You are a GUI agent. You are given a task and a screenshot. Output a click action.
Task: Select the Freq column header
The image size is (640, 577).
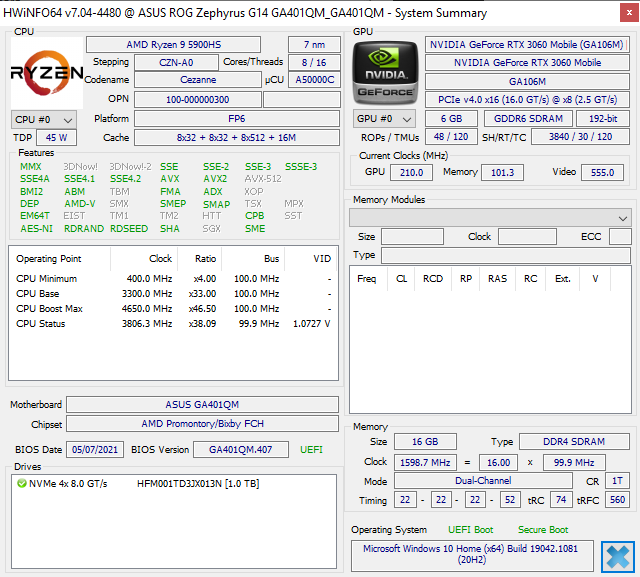click(x=367, y=279)
